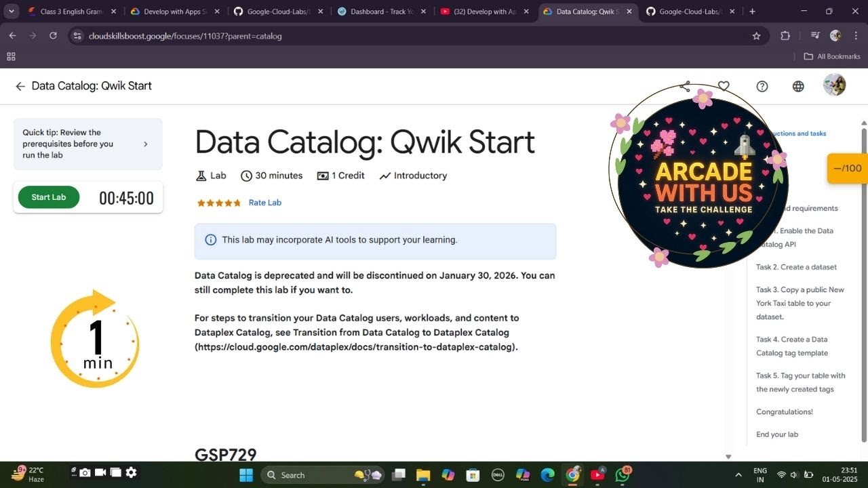Launch File Explorer from the taskbar
This screenshot has height=488, width=868.
(x=423, y=474)
